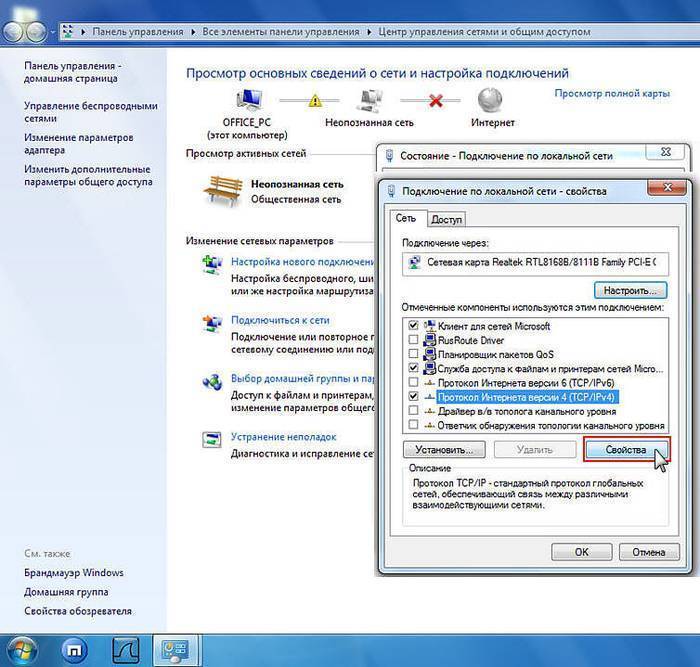Click the plug icon in Состояние window title
Image resolution: width=700 pixels, height=667 pixels.
click(389, 156)
